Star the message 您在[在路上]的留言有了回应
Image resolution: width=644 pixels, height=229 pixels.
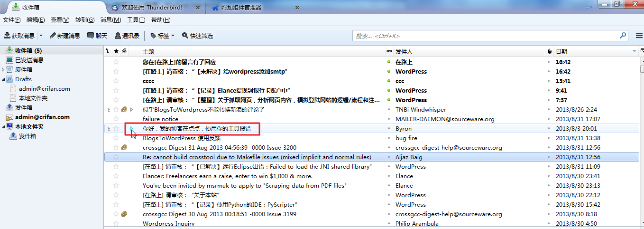tap(116, 62)
